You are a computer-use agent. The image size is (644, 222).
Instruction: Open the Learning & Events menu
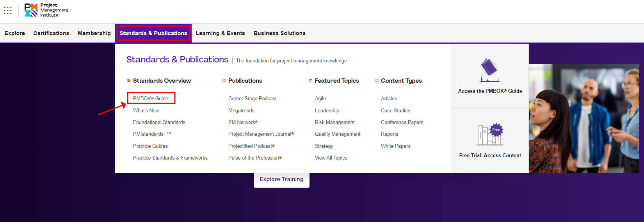(221, 33)
